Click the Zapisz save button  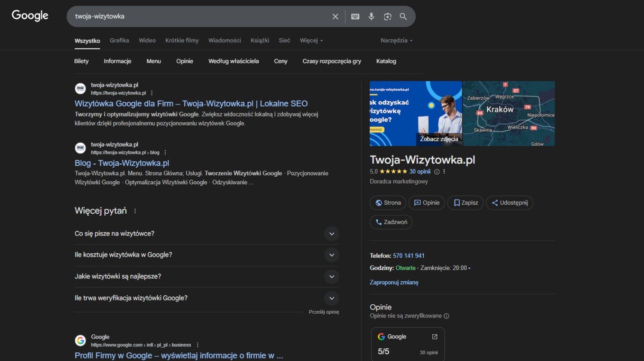[x=465, y=203]
